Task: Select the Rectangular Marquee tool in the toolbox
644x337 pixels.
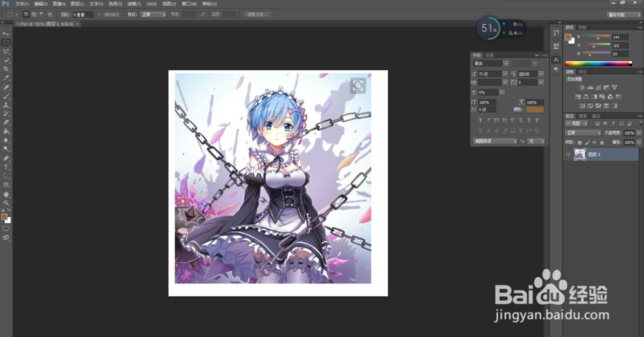Action: coord(6,43)
